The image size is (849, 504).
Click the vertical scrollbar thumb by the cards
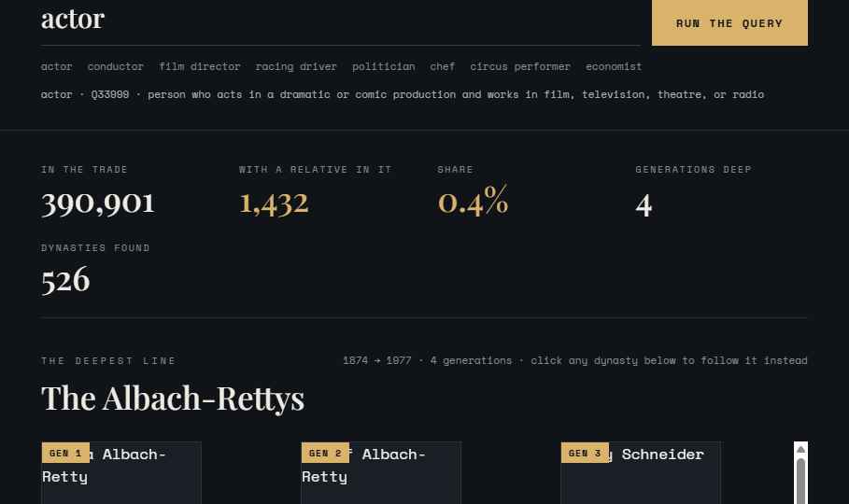800,482
